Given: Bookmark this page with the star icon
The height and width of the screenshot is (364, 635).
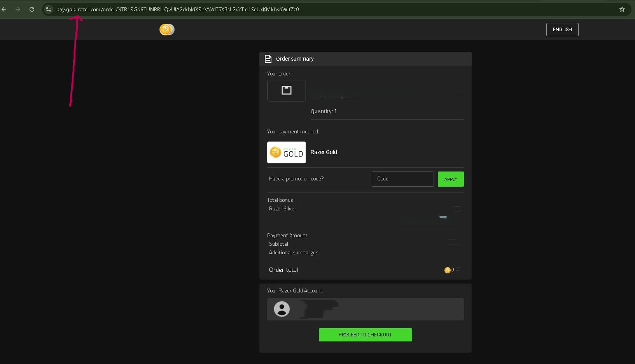Looking at the screenshot, I should click(622, 9).
